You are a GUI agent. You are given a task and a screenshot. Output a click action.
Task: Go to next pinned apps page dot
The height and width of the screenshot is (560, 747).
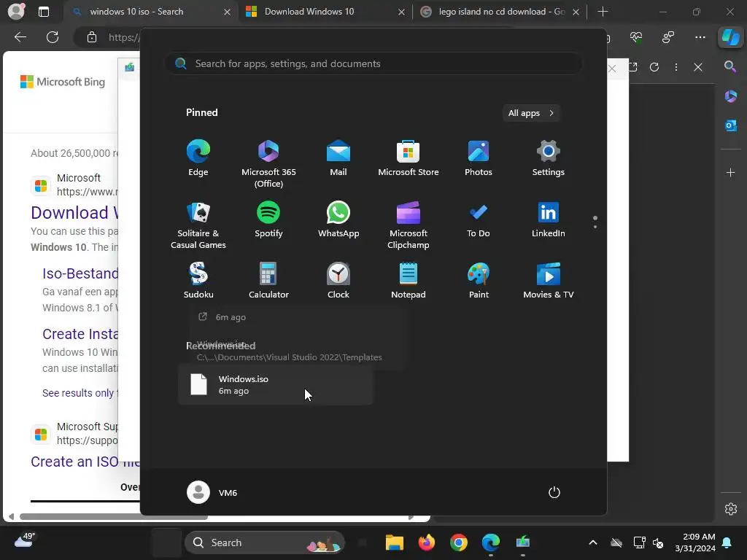coord(595,227)
